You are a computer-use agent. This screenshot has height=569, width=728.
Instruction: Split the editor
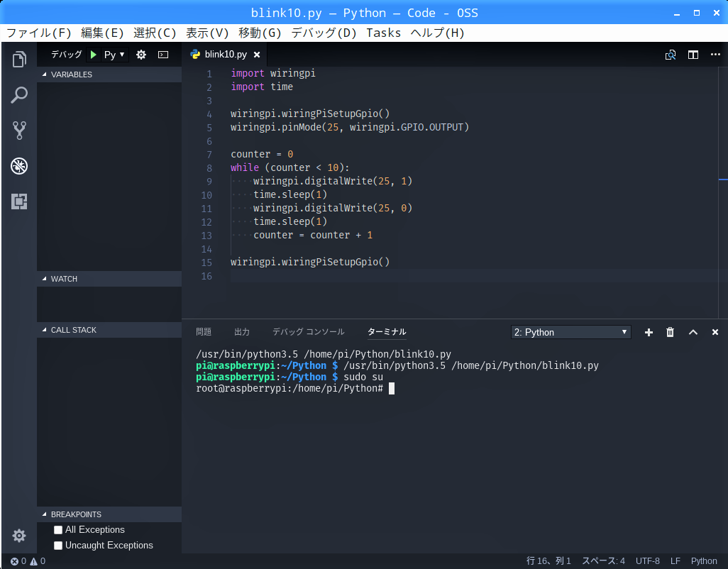(693, 55)
